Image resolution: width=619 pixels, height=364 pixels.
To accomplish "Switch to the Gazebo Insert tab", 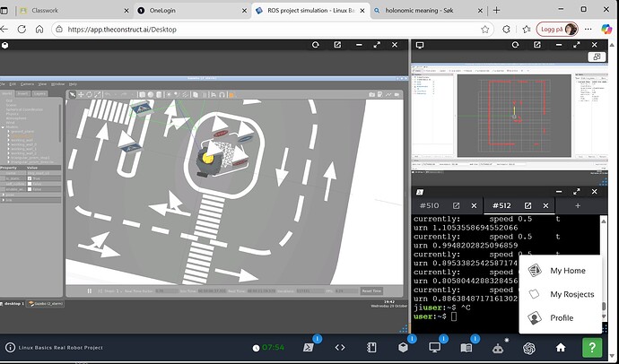I will [x=22, y=93].
